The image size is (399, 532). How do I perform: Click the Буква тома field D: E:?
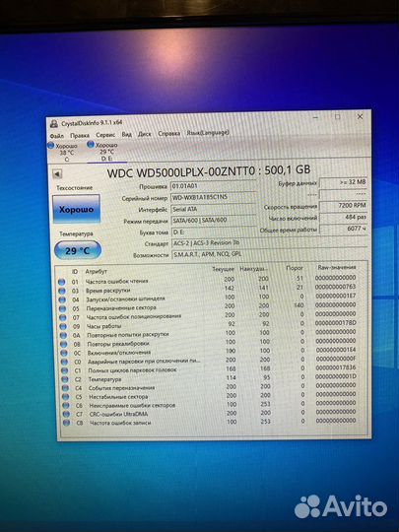tap(214, 233)
